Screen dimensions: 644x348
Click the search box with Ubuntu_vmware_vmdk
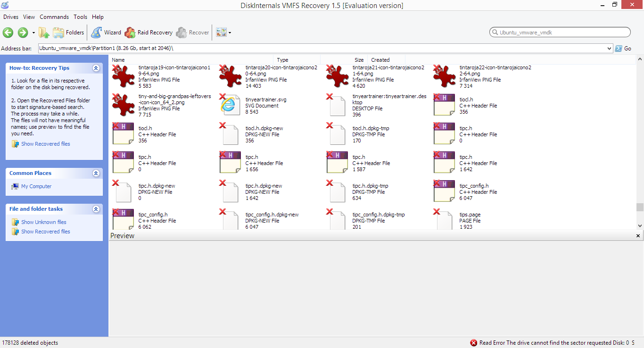[560, 33]
